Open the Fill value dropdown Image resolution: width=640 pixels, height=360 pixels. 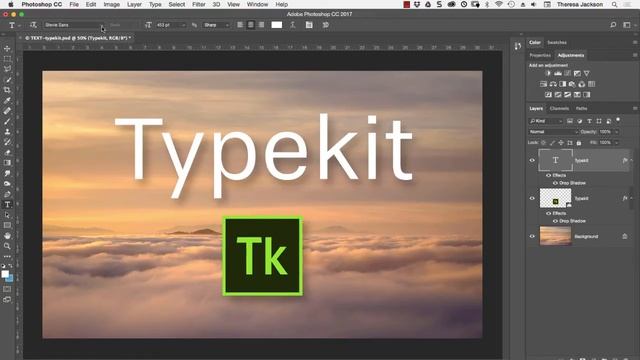click(616, 143)
